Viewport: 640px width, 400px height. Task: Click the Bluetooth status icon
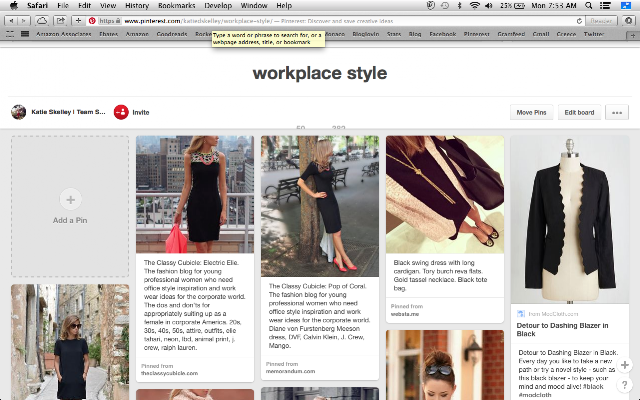[x=459, y=5]
